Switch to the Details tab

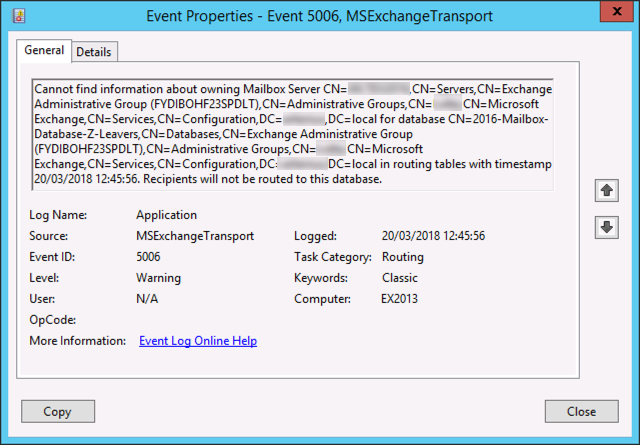[x=94, y=52]
